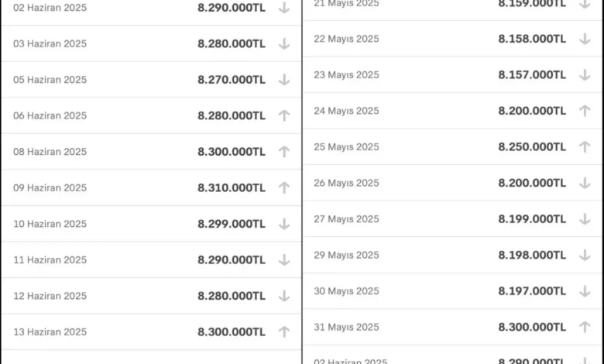Click the down arrow for 03 Haziran 2025

coord(284,43)
